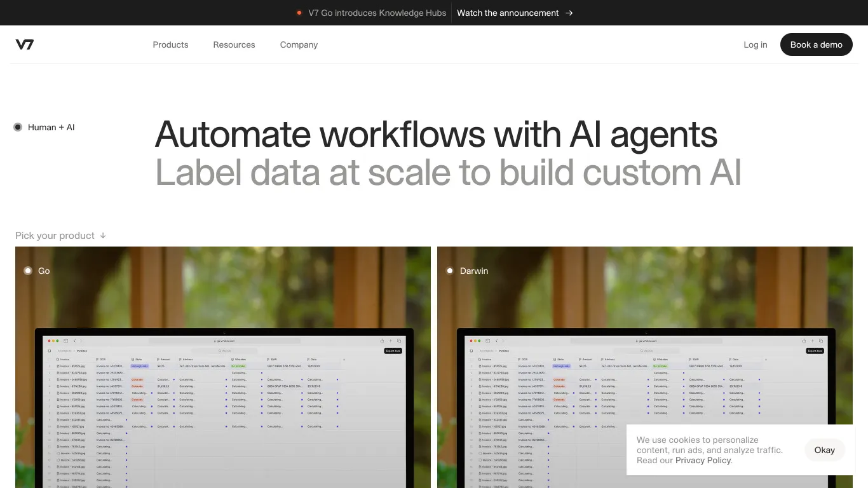Image resolution: width=868 pixels, height=488 pixels.
Task: Click Label data at scale heading
Action: 448,172
